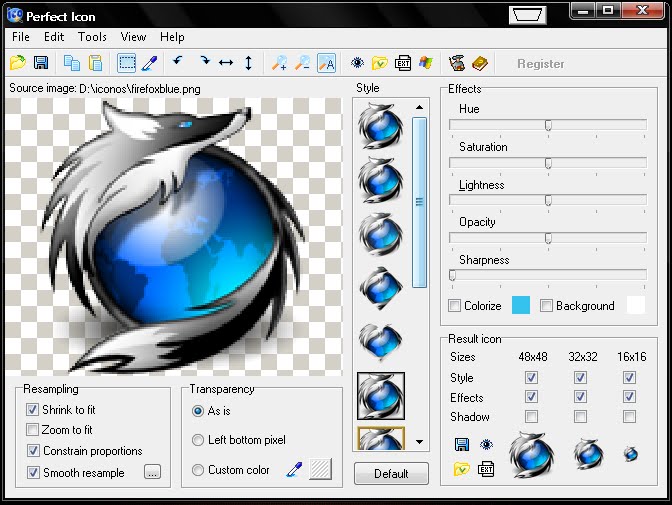Open source image folder icon in toolbar
The image size is (672, 505).
(18, 63)
